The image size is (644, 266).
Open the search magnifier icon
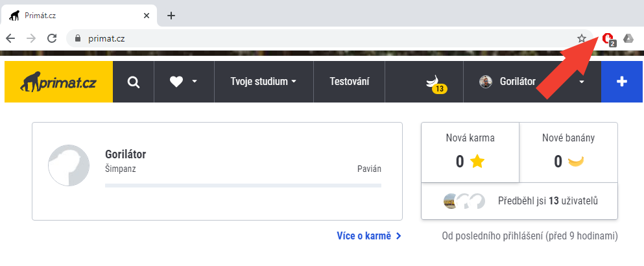(134, 82)
